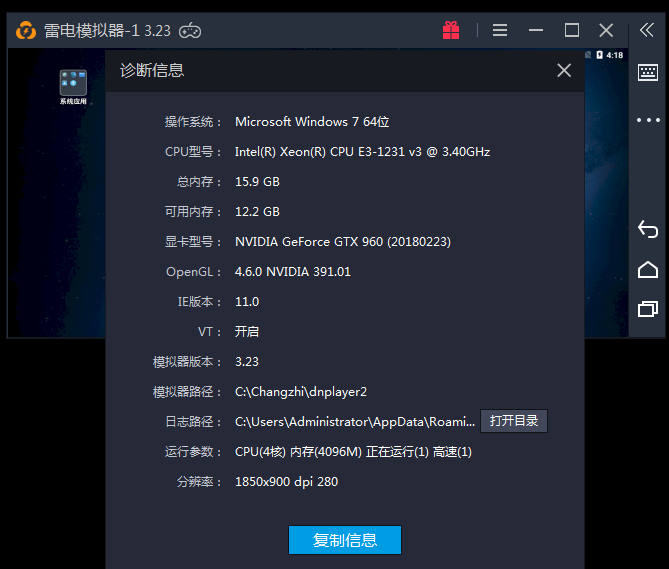Close the 诊断信息 dialog
Image resolution: width=669 pixels, height=569 pixels.
pyautogui.click(x=564, y=70)
